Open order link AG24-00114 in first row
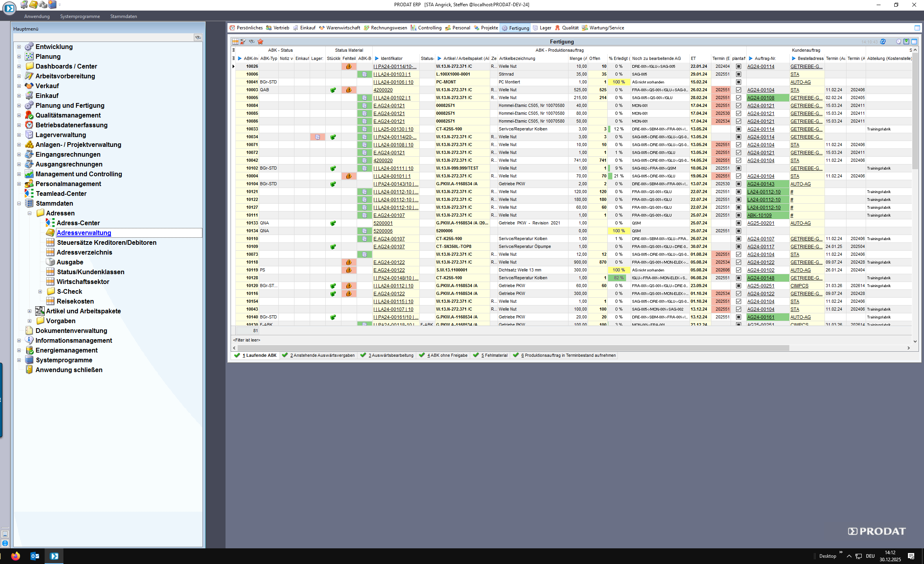This screenshot has width=924, height=564. pyautogui.click(x=760, y=67)
